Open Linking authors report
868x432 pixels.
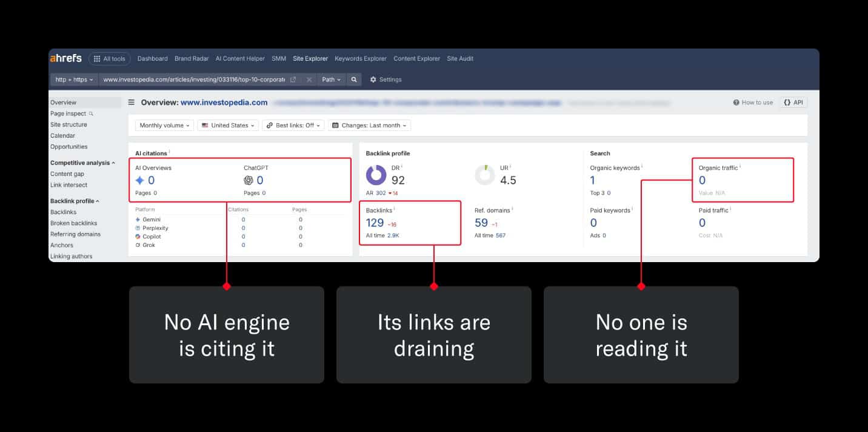[72, 256]
